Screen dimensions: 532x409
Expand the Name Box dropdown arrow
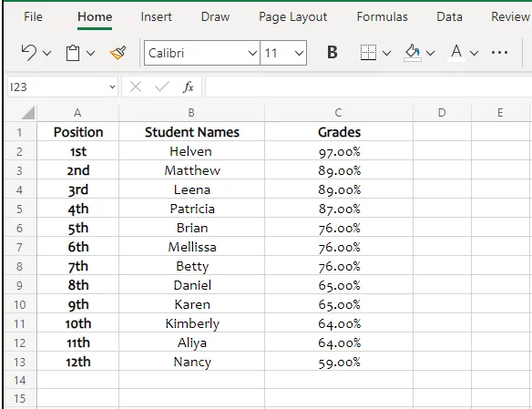(112, 87)
